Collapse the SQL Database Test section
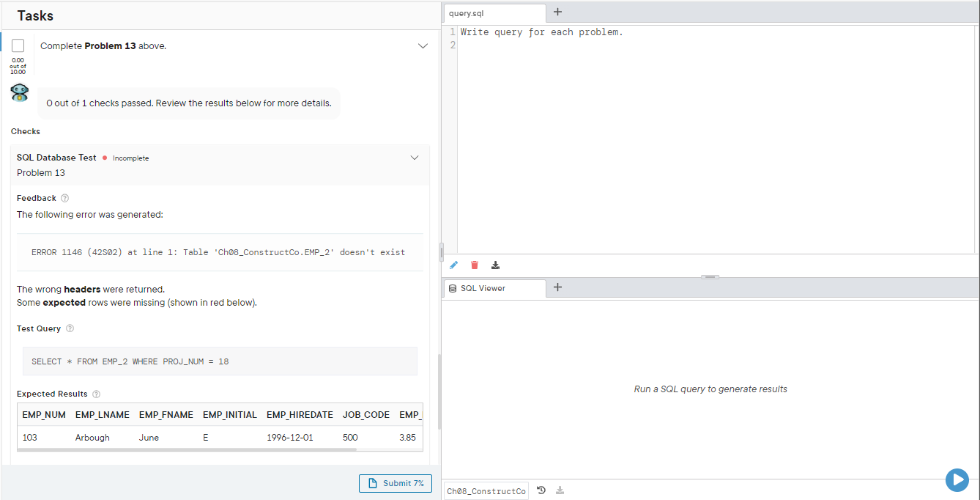This screenshot has width=980, height=500. (x=415, y=158)
